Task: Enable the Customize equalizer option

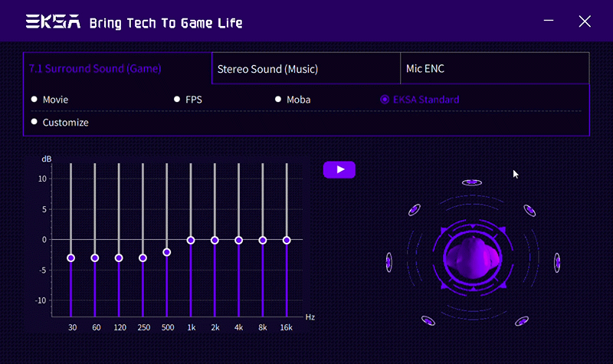Action: (34, 122)
